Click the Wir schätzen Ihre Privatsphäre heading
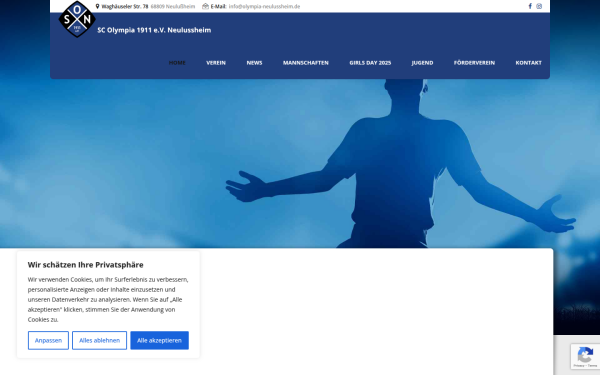 pyautogui.click(x=85, y=265)
